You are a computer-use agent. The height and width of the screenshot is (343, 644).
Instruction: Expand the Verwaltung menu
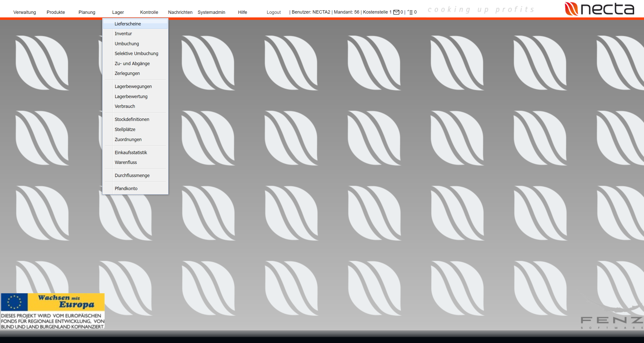[x=25, y=12]
